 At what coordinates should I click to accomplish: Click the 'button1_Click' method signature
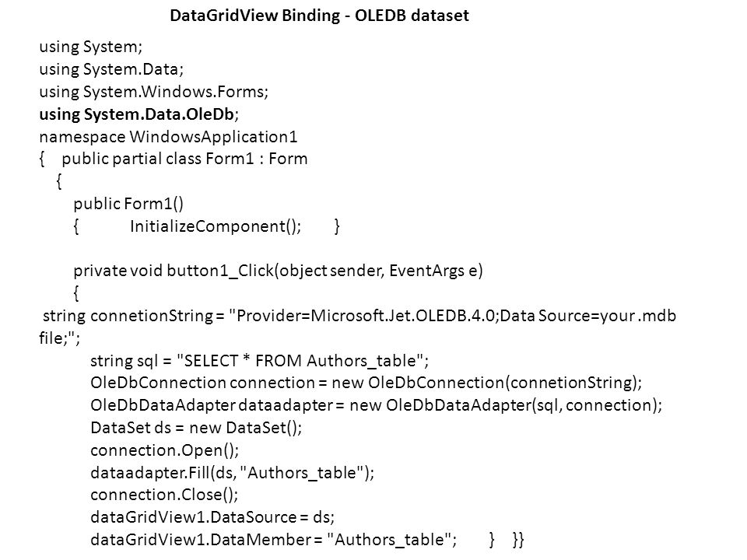click(x=278, y=271)
